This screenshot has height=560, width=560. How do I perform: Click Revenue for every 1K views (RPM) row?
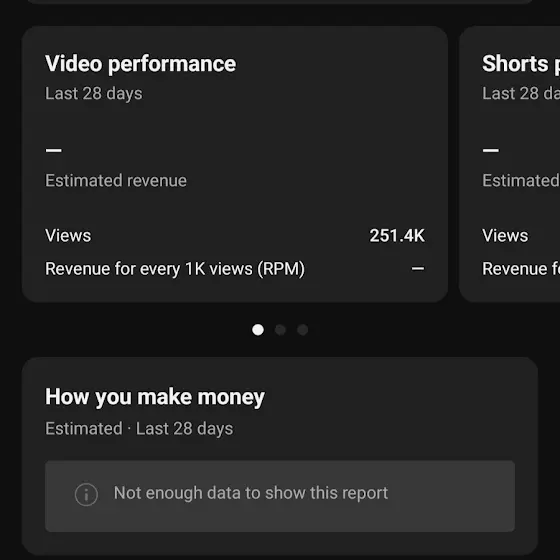coord(235,269)
